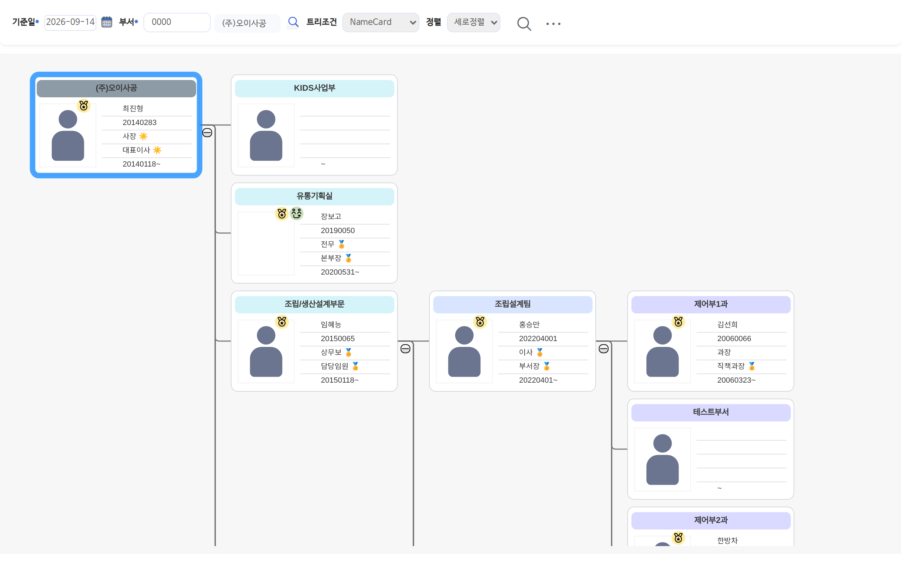Click the KIDS사업부 placeholder avatar

(x=266, y=135)
